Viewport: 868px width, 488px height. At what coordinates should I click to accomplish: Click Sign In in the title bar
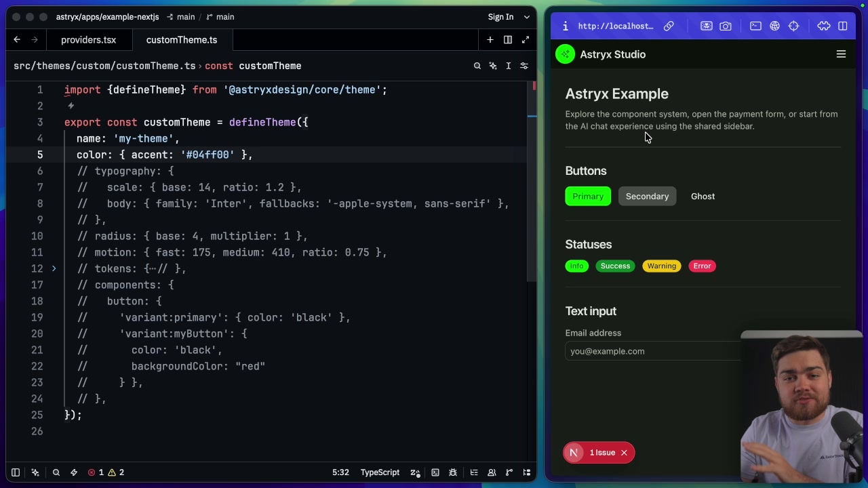pos(500,17)
